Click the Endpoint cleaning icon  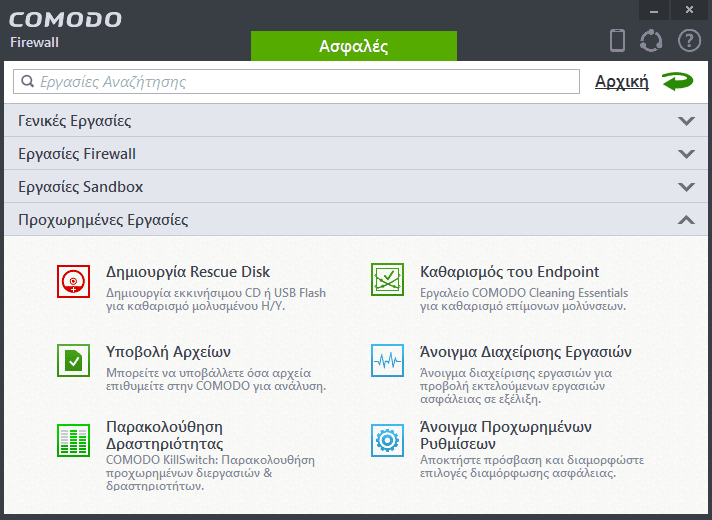click(387, 279)
